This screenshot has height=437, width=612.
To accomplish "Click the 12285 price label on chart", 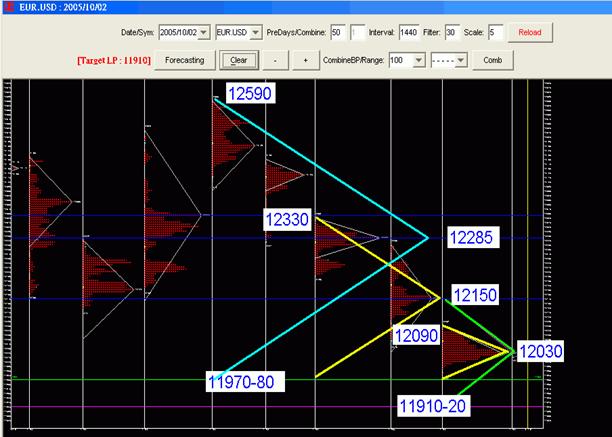I will point(470,237).
